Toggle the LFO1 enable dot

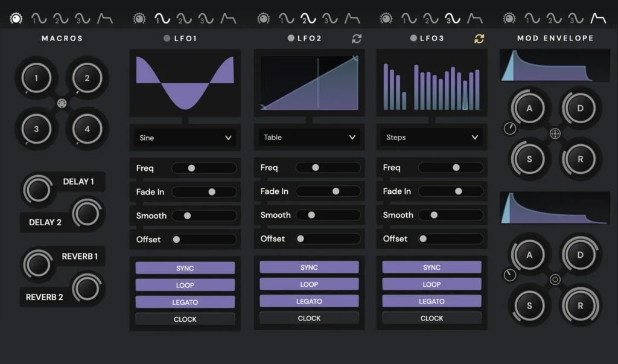(167, 38)
